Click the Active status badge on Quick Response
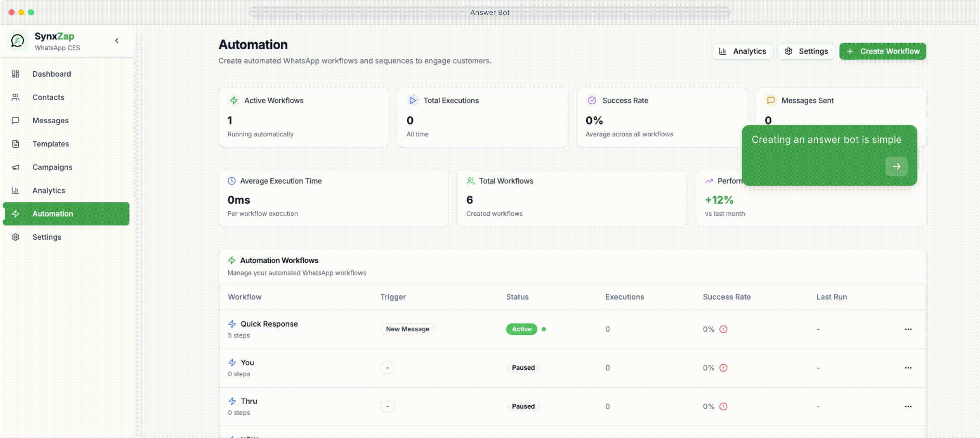 pyautogui.click(x=522, y=329)
